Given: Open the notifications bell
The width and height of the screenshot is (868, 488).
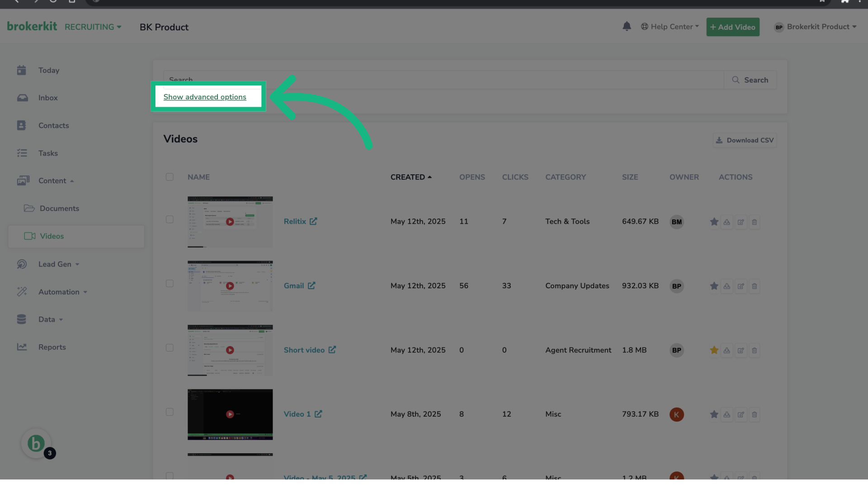Looking at the screenshot, I should pyautogui.click(x=627, y=27).
